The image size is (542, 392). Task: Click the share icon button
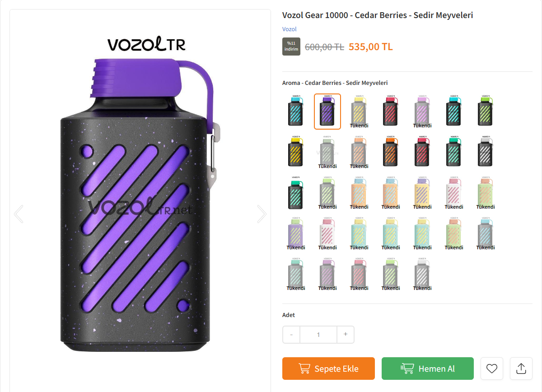tap(521, 369)
